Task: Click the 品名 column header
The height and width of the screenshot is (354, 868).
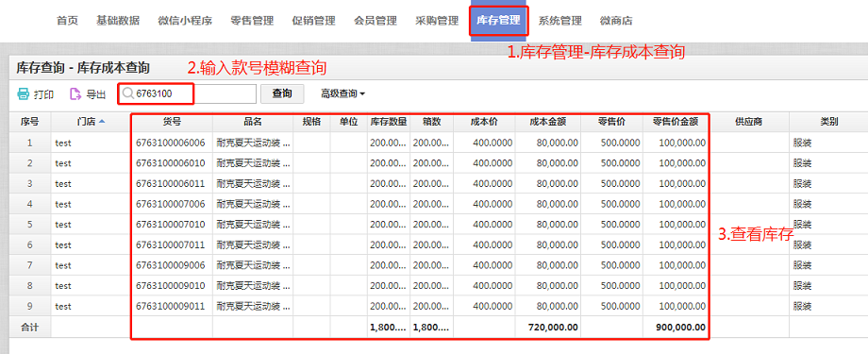Action: coord(253,123)
